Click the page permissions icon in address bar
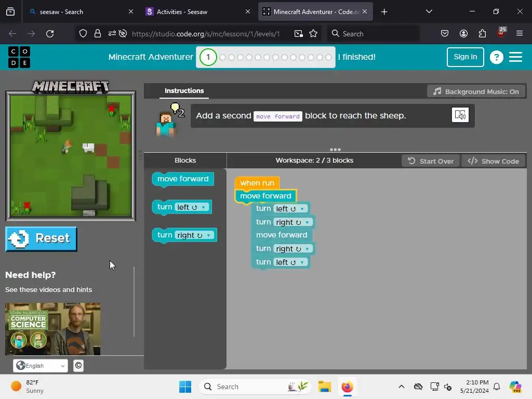The height and width of the screenshot is (399, 532). coord(112,34)
